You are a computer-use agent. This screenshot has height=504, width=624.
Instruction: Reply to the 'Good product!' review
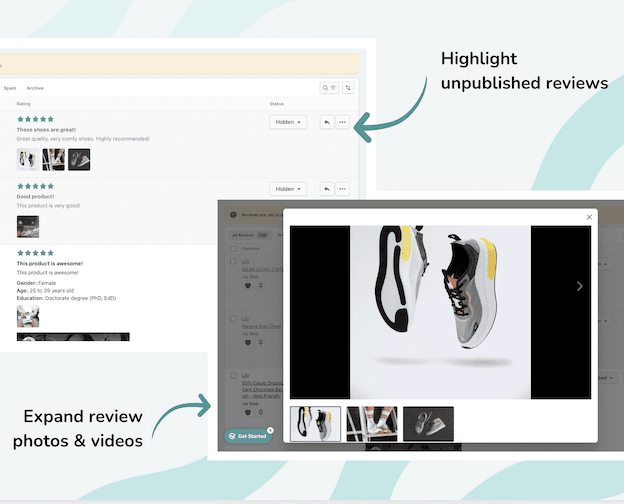click(327, 189)
